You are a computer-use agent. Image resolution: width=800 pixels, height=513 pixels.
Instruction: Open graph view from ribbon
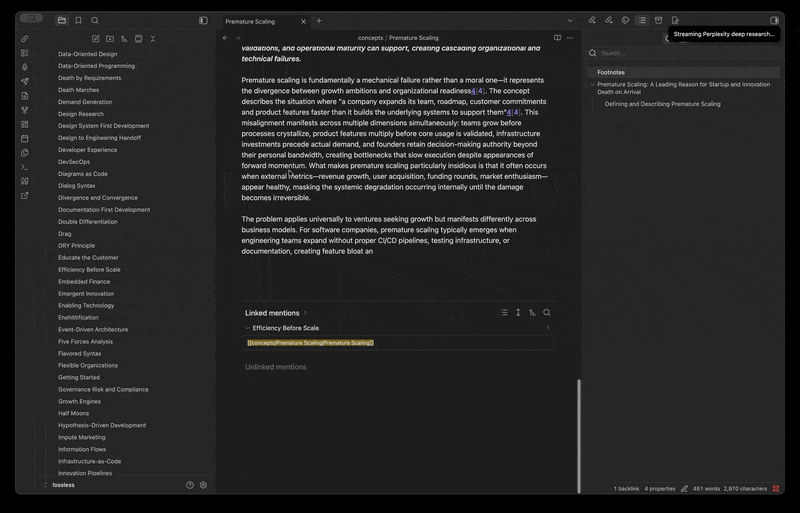(24, 110)
